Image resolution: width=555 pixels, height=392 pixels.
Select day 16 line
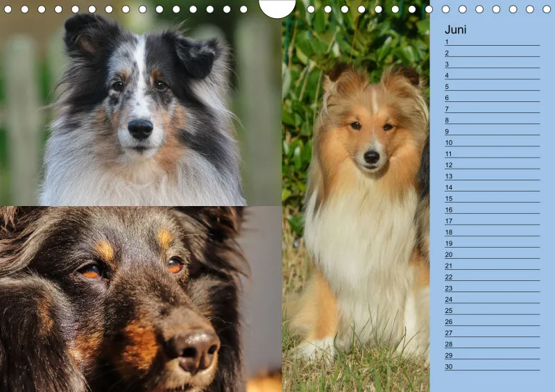pos(492,210)
